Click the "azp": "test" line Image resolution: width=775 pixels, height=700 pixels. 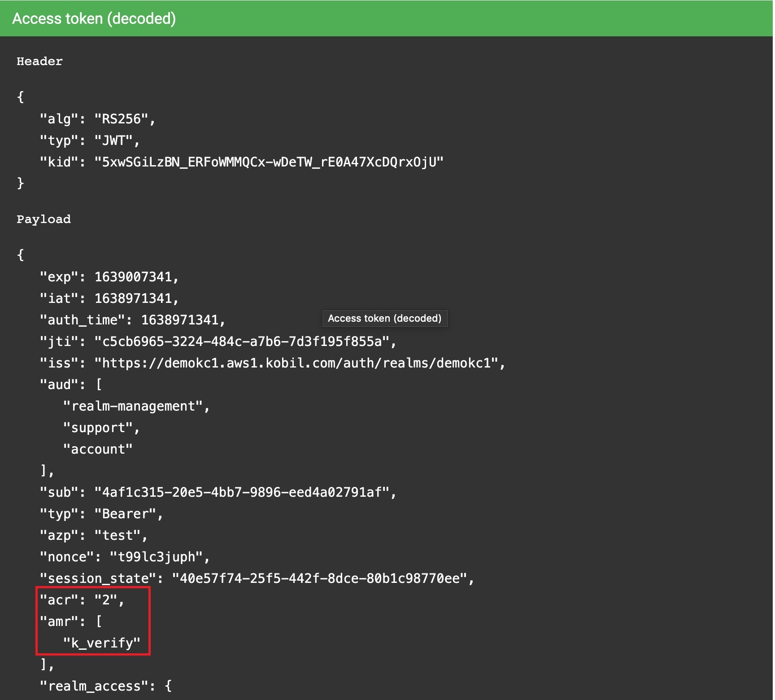pos(94,535)
